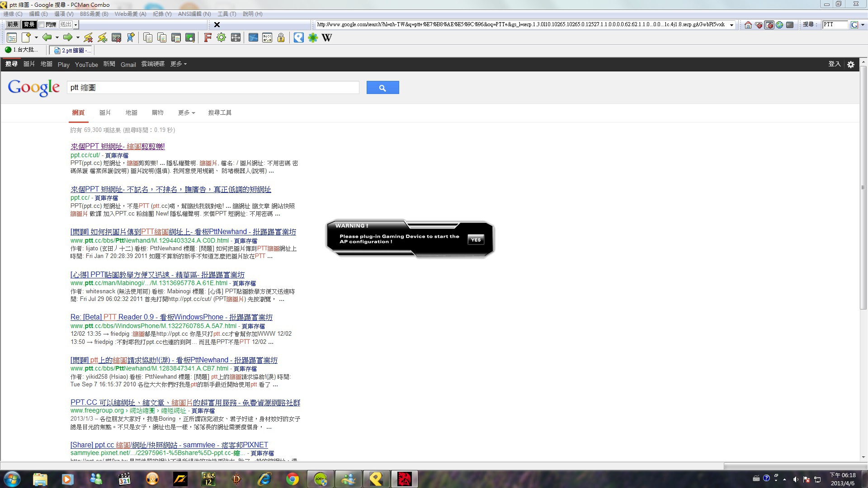
Task: Click the disconnect lightning icon with red X
Action: point(88,38)
